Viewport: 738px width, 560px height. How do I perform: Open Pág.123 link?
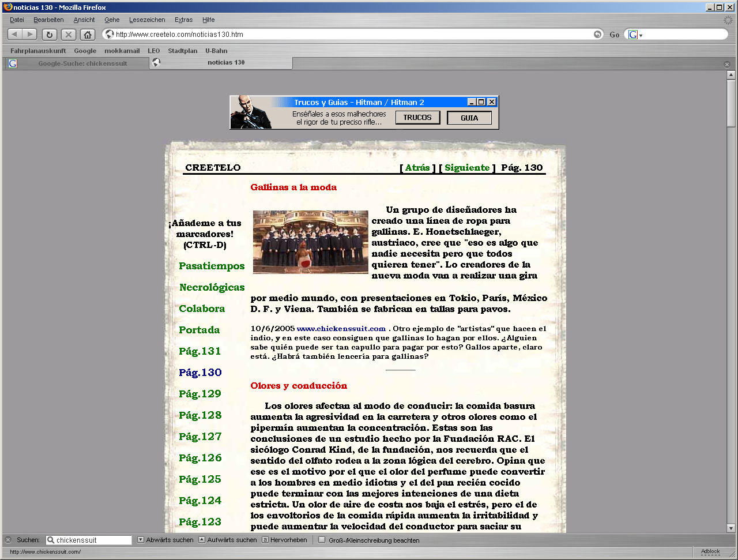click(x=200, y=522)
